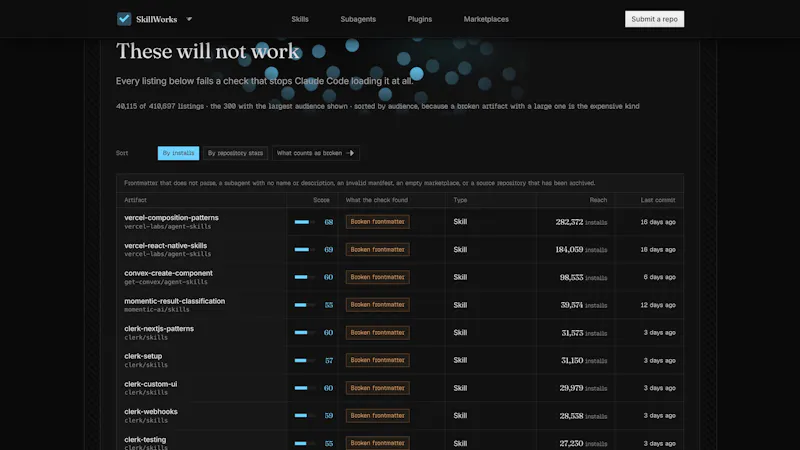The image size is (800, 450).
Task: Click 29,979 installs reach value
Action: coord(583,388)
